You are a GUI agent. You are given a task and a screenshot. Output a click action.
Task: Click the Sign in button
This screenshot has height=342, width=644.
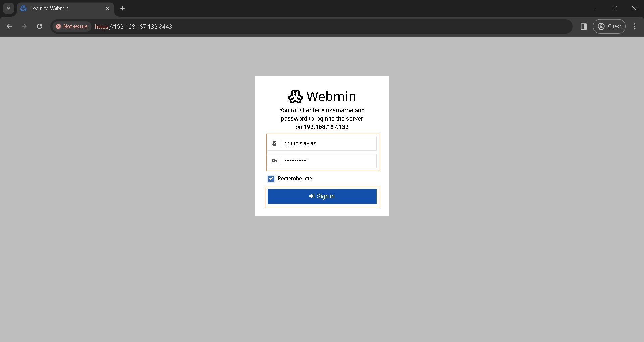[322, 196]
